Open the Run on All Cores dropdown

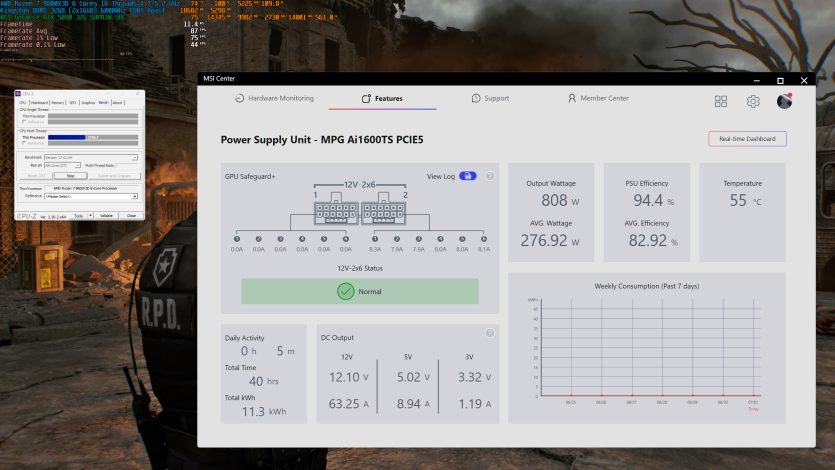62,166
